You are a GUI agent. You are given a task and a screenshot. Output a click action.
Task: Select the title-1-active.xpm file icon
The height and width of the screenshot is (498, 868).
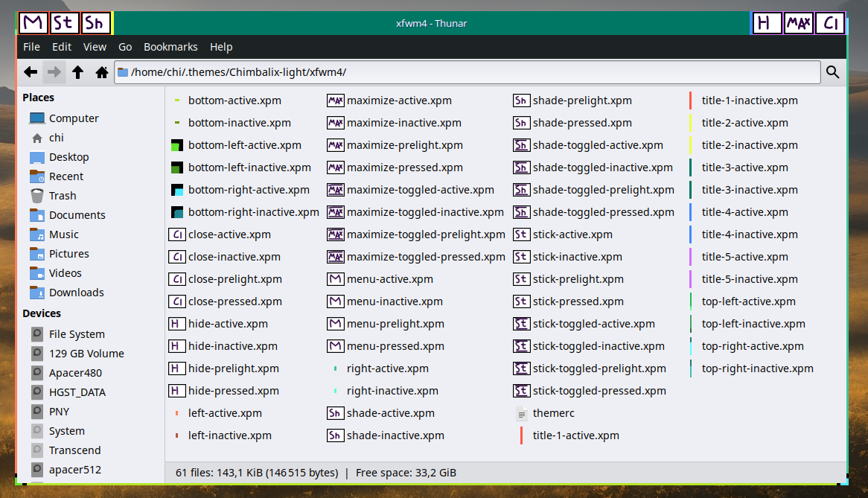point(521,435)
